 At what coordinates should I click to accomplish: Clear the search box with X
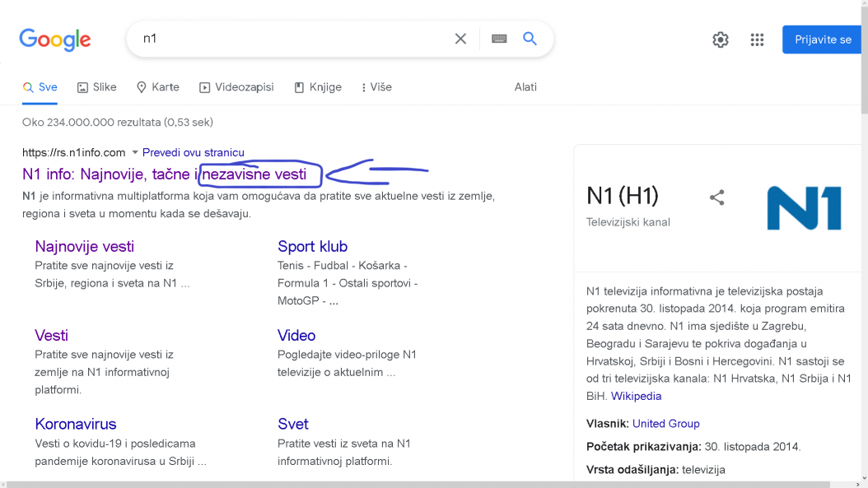pos(460,39)
